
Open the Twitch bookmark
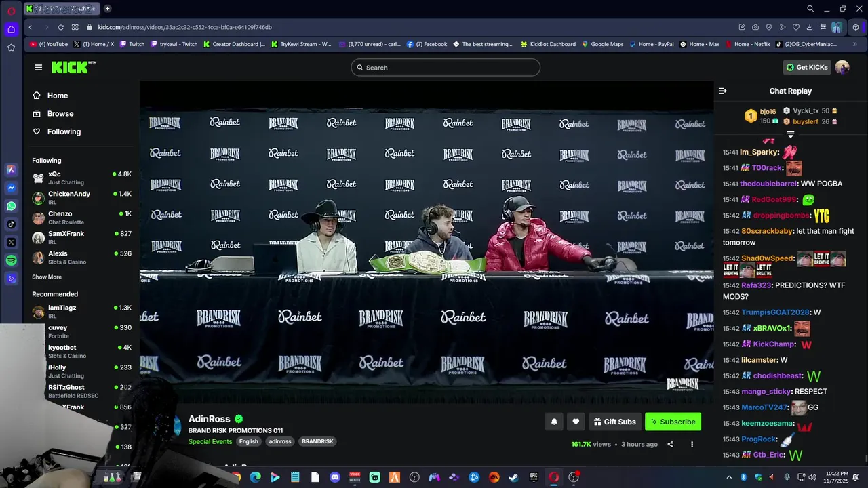pos(132,44)
